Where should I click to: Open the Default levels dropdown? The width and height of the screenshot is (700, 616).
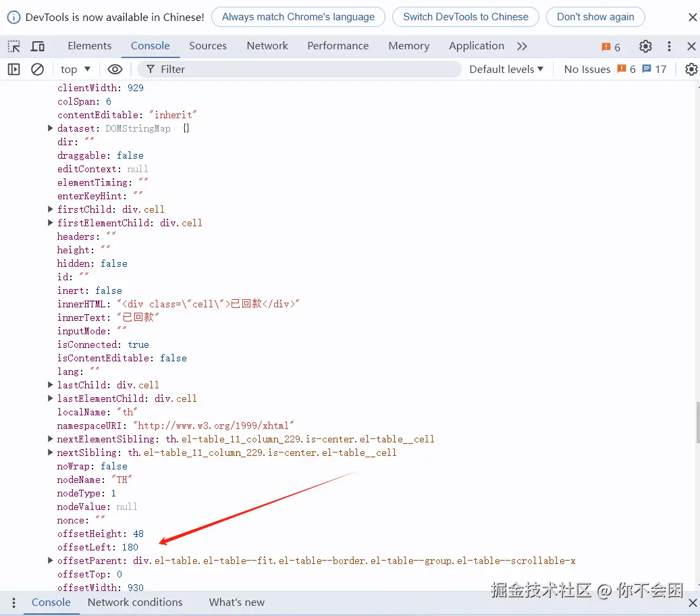click(506, 70)
